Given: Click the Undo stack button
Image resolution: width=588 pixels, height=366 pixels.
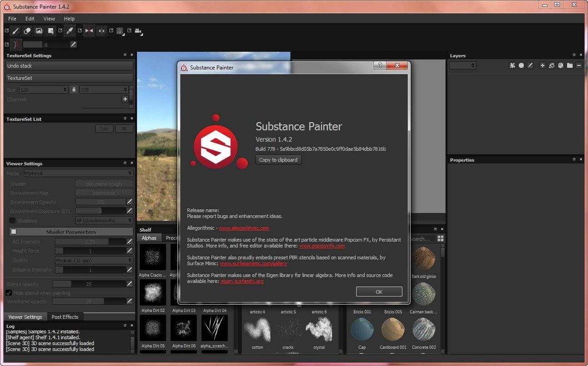Looking at the screenshot, I should [x=69, y=66].
